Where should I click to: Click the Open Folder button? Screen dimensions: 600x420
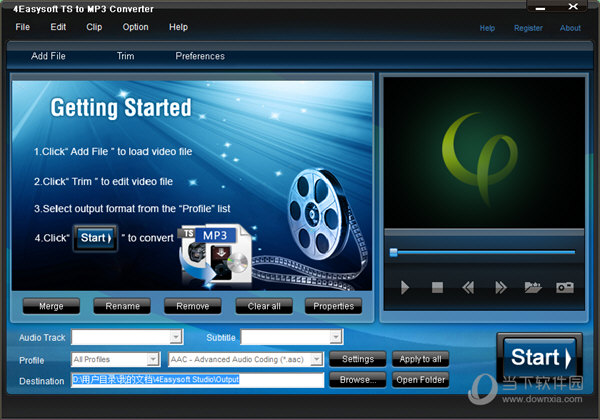(421, 380)
